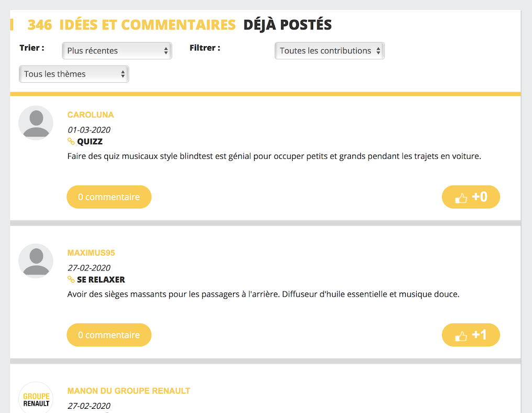Click the link icon beside SE RELAXER
Screen dimensions: 532x413
coord(71,279)
